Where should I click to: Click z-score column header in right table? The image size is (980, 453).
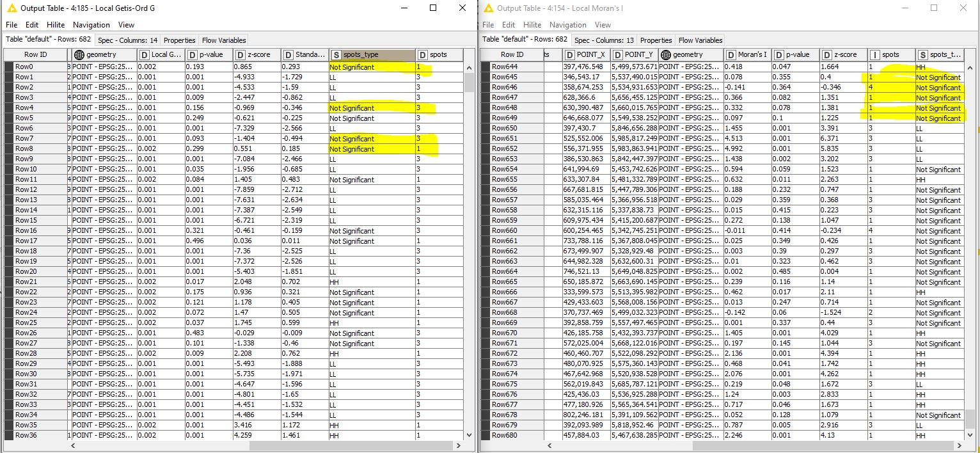tap(844, 55)
